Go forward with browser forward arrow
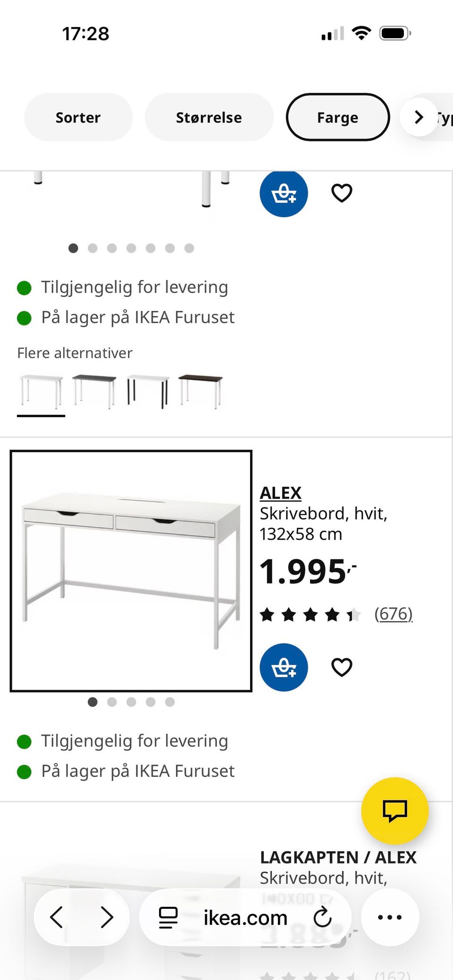 [x=108, y=917]
